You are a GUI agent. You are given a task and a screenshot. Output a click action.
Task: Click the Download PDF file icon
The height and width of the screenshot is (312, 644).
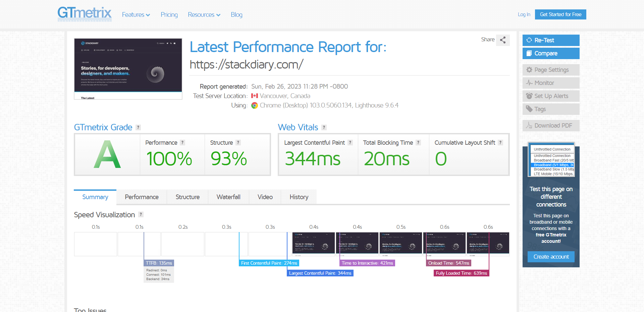[x=529, y=126]
